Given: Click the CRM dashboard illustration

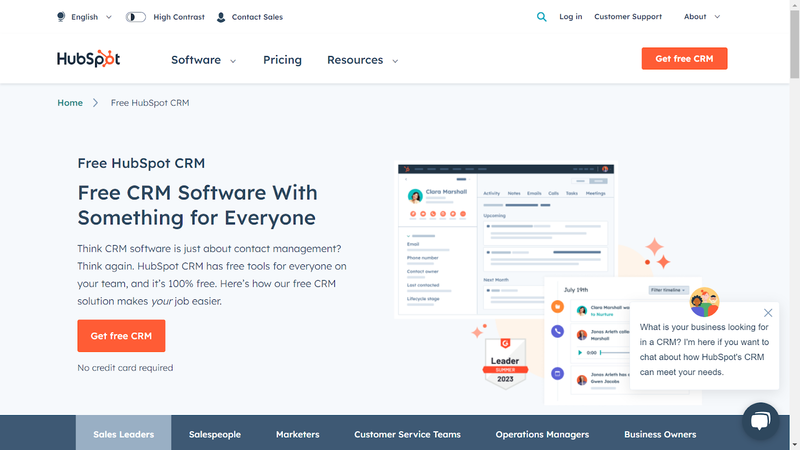Looking at the screenshot, I should (x=506, y=240).
